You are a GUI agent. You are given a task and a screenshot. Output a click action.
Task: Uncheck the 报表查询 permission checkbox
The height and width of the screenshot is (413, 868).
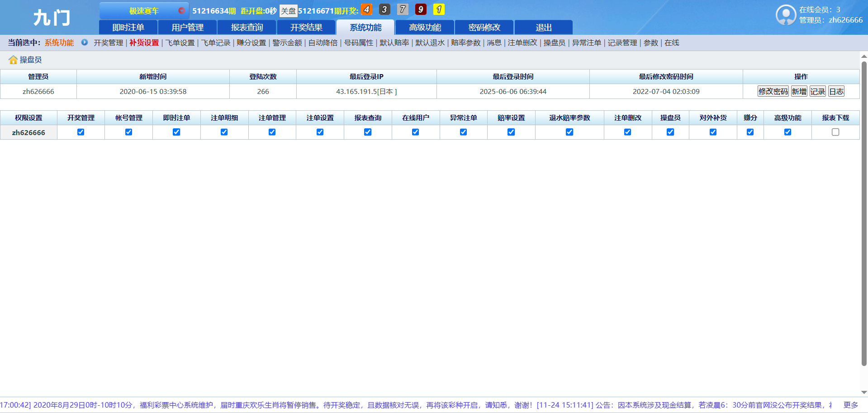pos(368,132)
